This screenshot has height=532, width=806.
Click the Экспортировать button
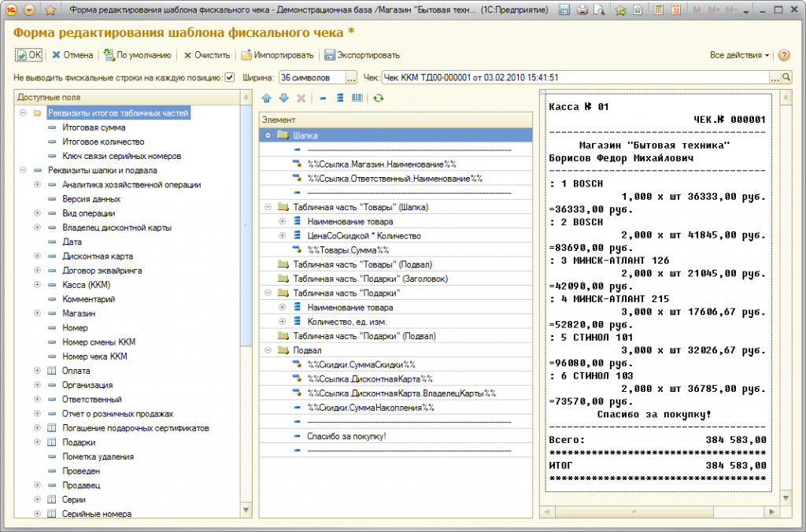click(361, 55)
